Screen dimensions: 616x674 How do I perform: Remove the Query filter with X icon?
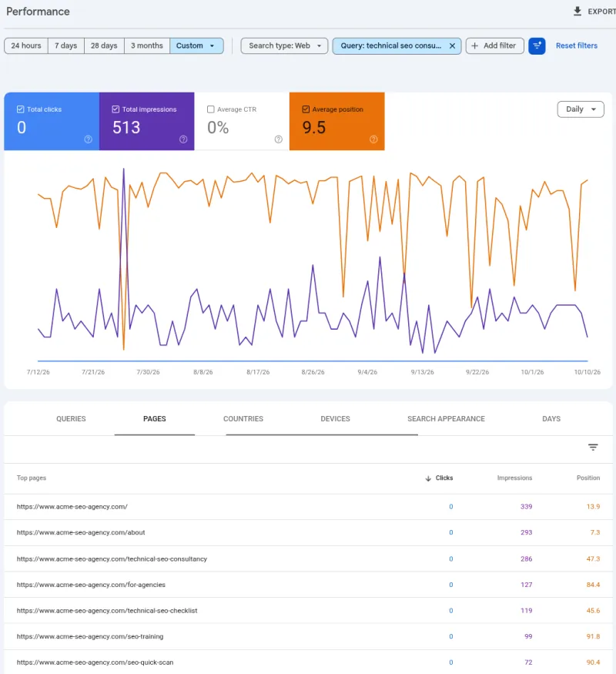point(452,45)
